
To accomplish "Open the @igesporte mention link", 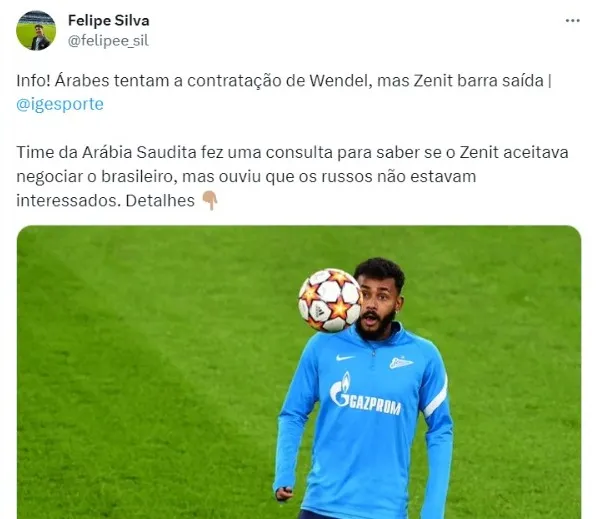I will click(60, 104).
